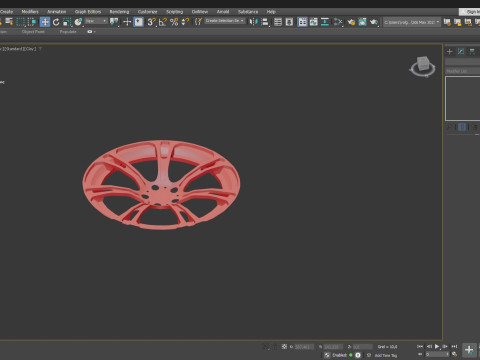Viewport: 480px width, 360px height.
Task: Open Curve Editor icon
Action: tap(314, 22)
